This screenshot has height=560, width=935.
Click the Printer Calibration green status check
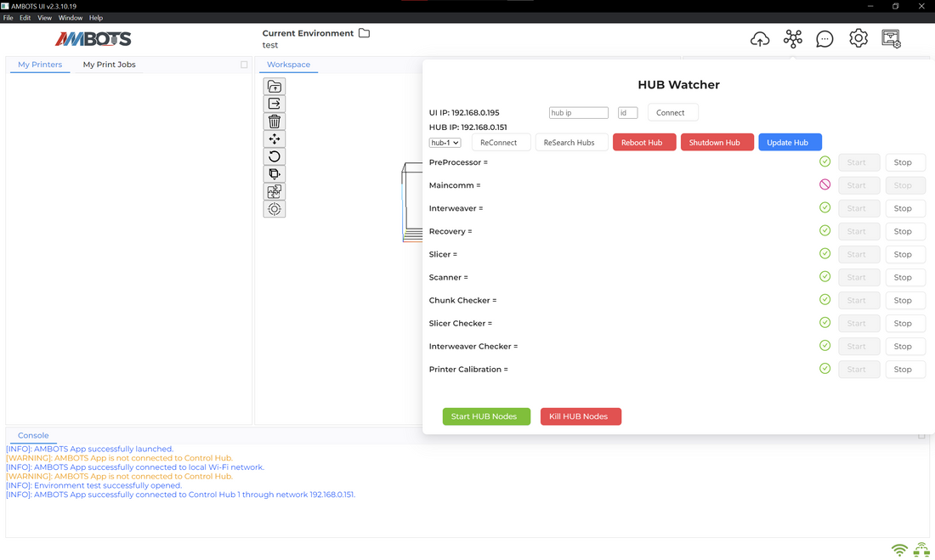click(x=824, y=369)
